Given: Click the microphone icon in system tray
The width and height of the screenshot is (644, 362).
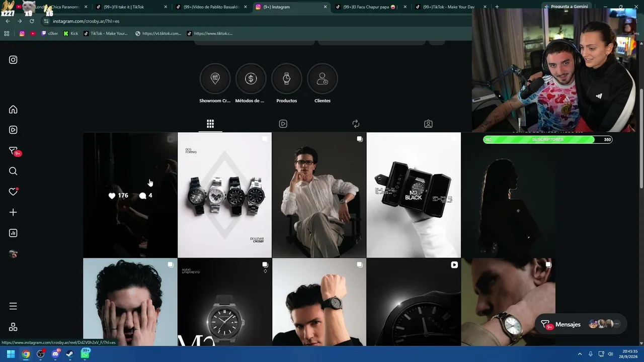Looking at the screenshot, I should point(591,354).
